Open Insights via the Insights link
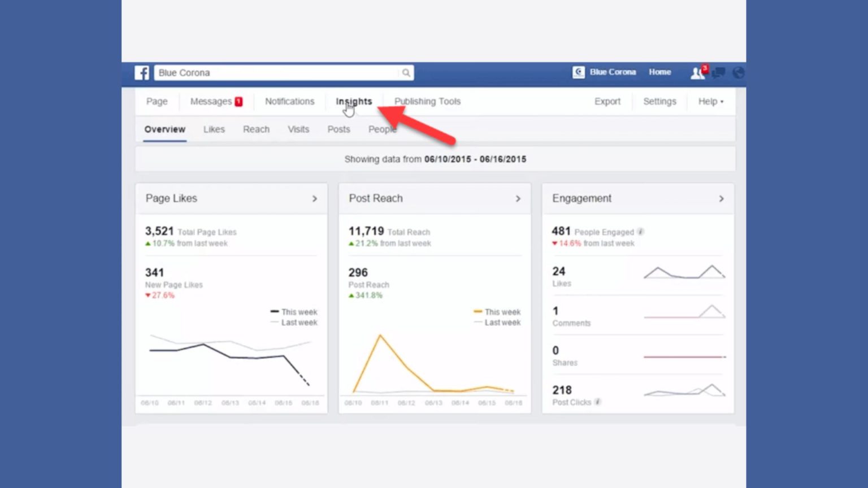The image size is (868, 488). pyautogui.click(x=354, y=101)
